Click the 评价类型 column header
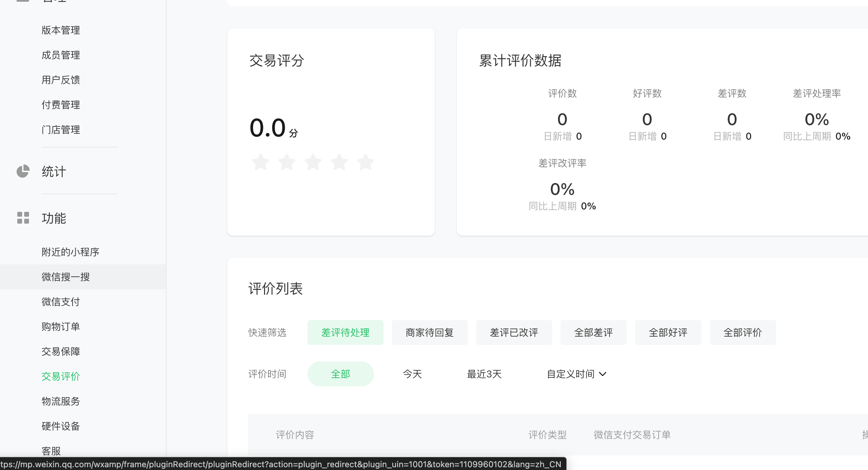 [x=547, y=435]
